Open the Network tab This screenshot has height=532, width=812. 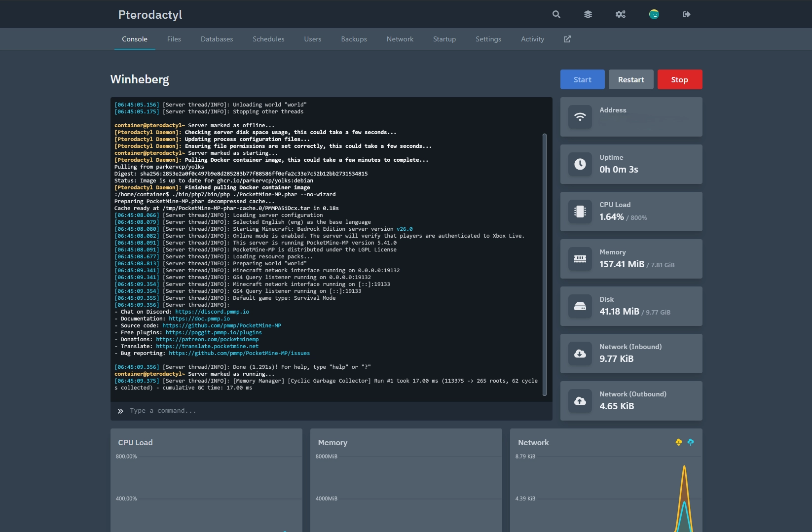400,39
